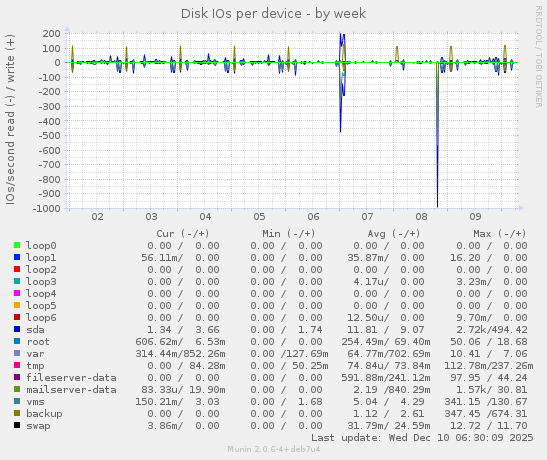The image size is (547, 460).
Task: Click the 'Min (-/+)' column header
Action: pyautogui.click(x=289, y=233)
